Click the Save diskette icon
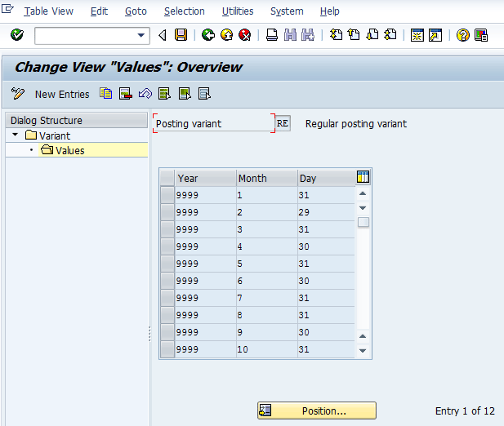Image resolution: width=504 pixels, height=426 pixels. [x=181, y=35]
